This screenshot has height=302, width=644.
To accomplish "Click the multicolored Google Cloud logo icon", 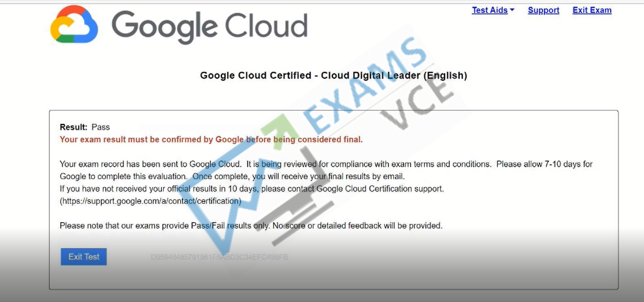I will coord(74,24).
